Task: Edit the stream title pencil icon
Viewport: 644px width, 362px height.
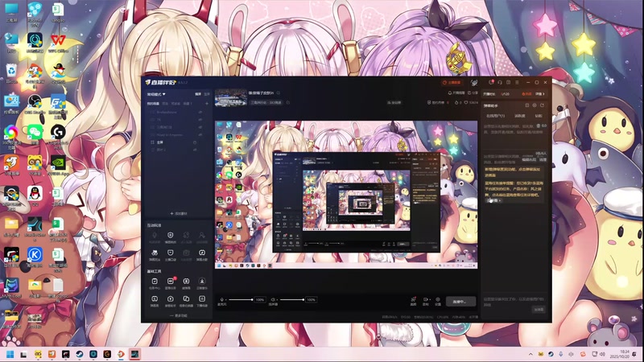Action: pos(279,93)
